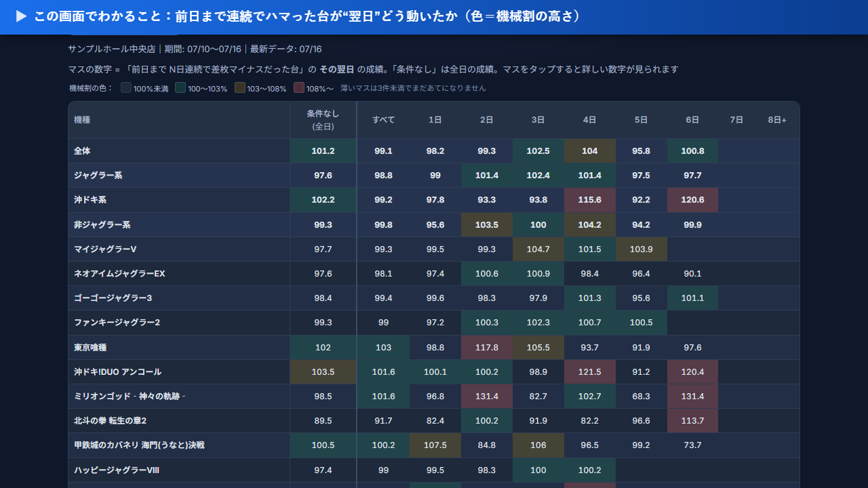Tap the 89.5 cell in 北斗の拳 転生の章2 row
Screen dimensions: 868x488
coord(323,421)
